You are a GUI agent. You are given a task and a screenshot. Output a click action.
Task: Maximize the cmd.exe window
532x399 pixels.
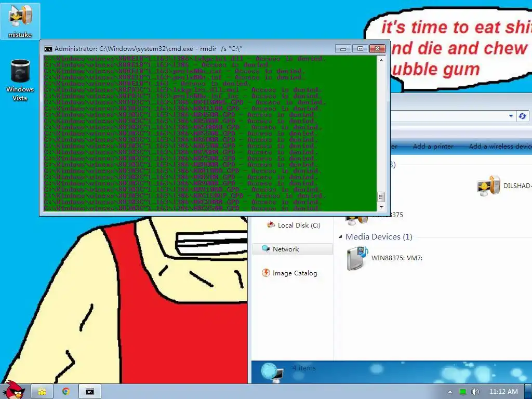pos(360,49)
